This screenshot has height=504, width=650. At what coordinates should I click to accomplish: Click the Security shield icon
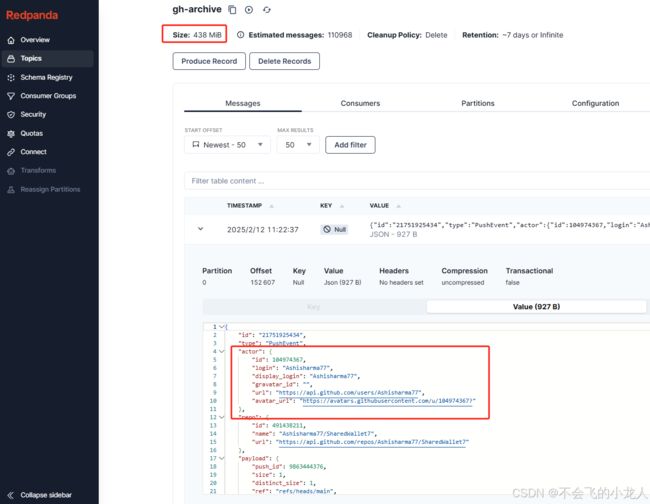11,115
